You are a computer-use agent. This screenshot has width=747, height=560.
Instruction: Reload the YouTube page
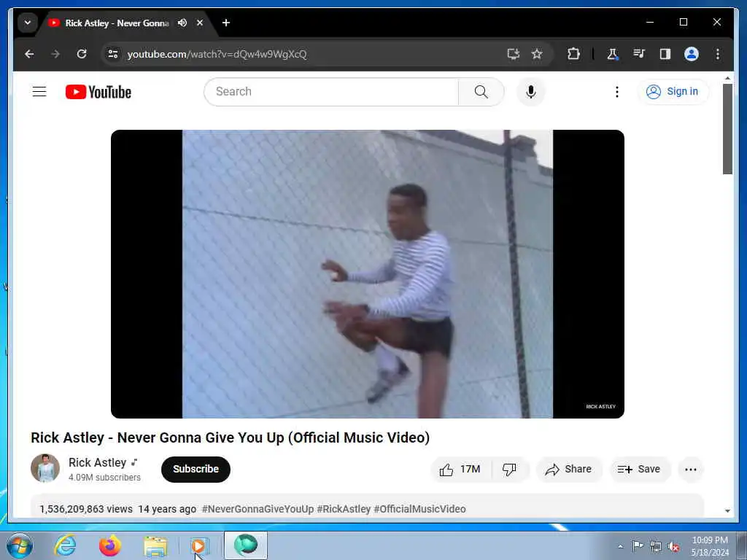pyautogui.click(x=82, y=54)
